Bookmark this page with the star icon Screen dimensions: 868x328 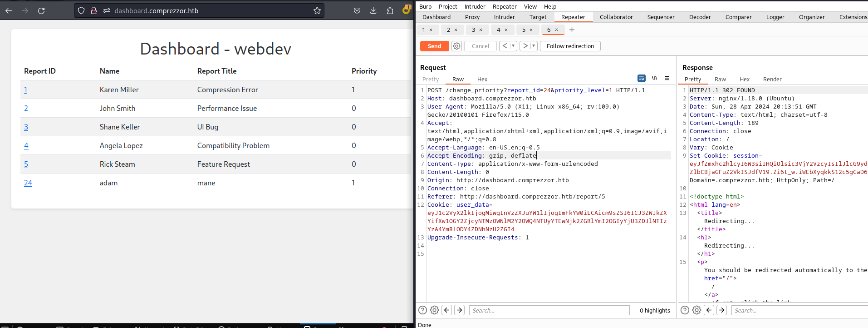[x=317, y=10]
